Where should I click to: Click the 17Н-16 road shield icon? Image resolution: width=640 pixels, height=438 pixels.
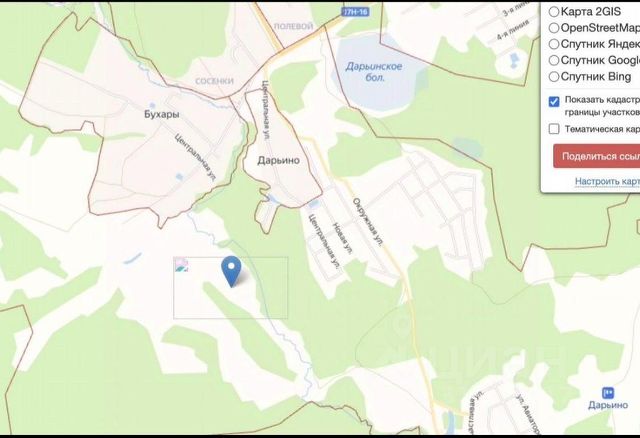point(357,12)
